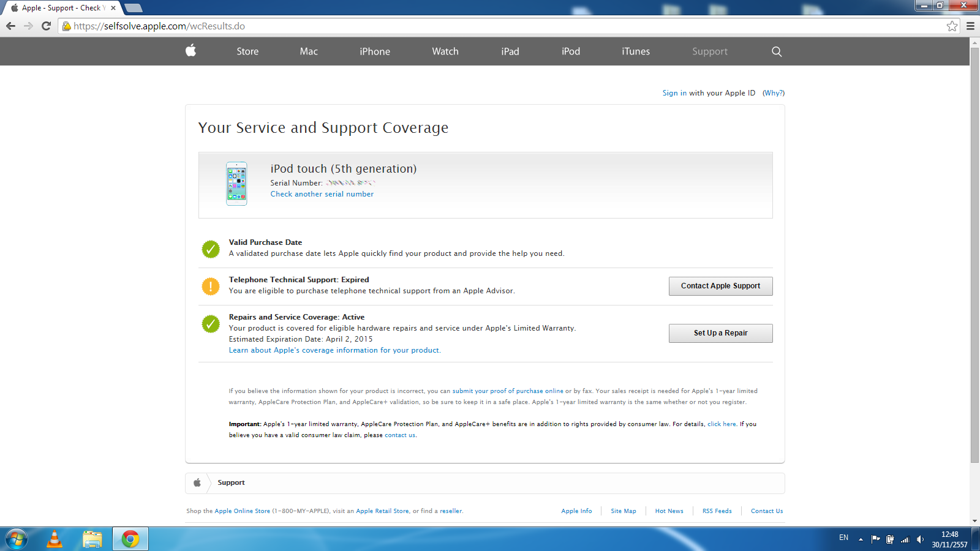Open the Action Center flag icon

875,539
